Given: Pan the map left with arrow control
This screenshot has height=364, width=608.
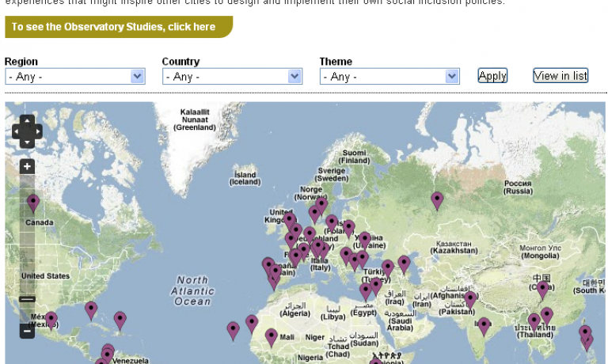Looking at the screenshot, I should point(17,131).
